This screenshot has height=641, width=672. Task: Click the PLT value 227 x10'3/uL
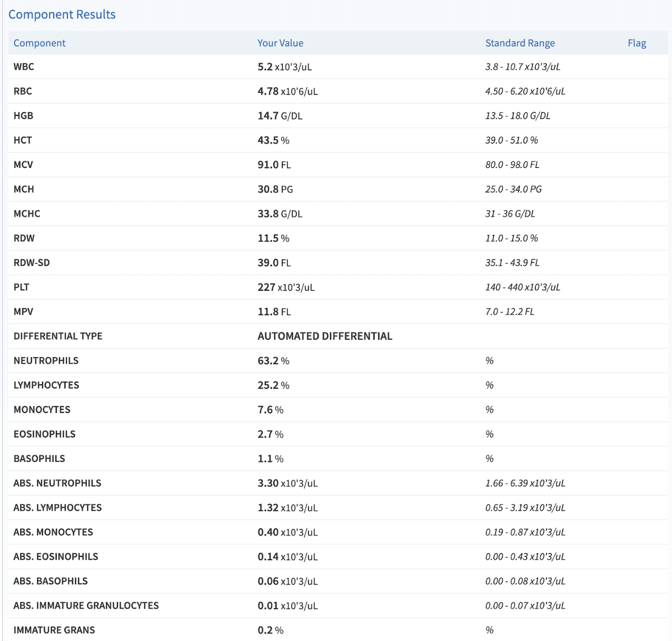[286, 287]
